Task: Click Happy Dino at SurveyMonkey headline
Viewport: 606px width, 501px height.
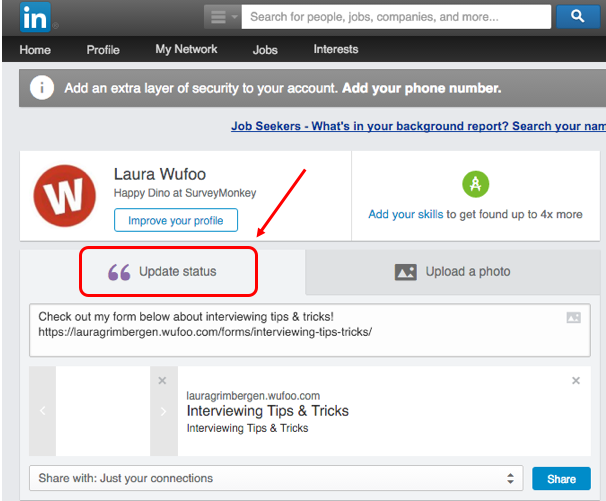Action: click(185, 193)
